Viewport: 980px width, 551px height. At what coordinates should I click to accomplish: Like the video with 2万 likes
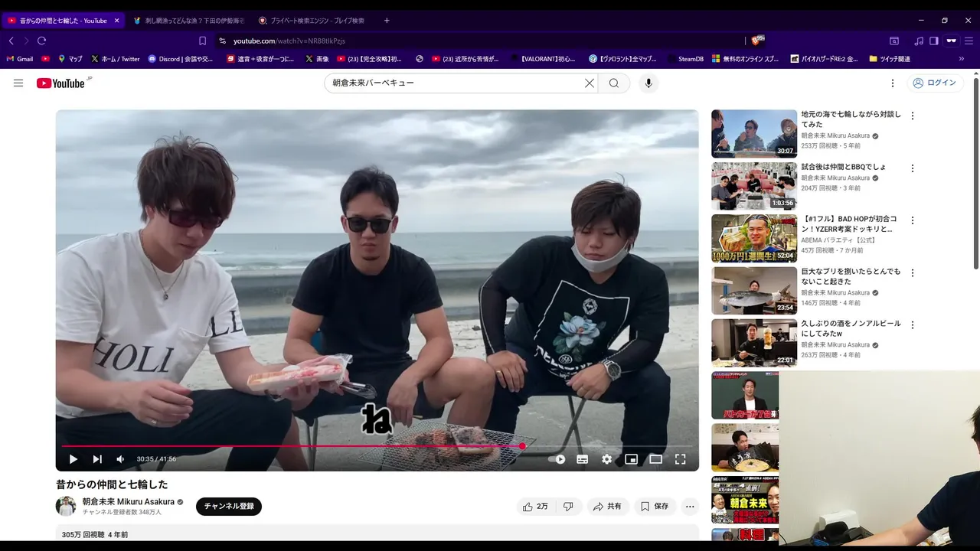point(535,507)
